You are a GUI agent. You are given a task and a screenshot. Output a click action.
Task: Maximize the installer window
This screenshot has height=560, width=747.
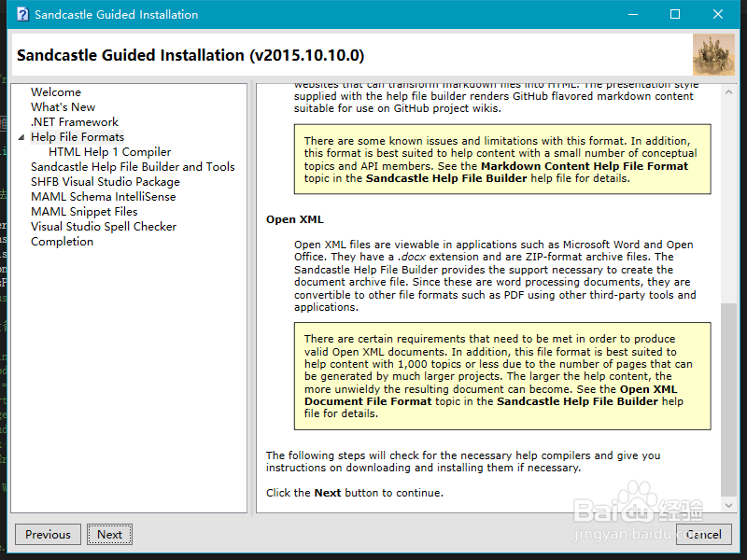pyautogui.click(x=675, y=14)
